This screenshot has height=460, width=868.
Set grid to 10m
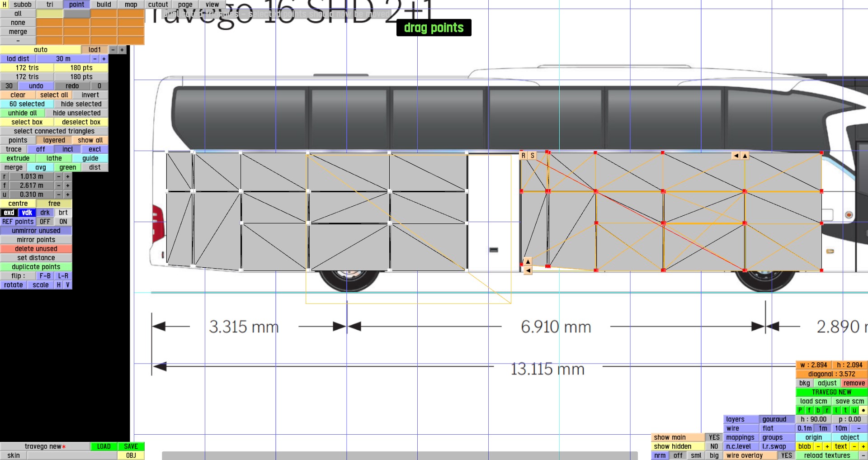point(841,428)
